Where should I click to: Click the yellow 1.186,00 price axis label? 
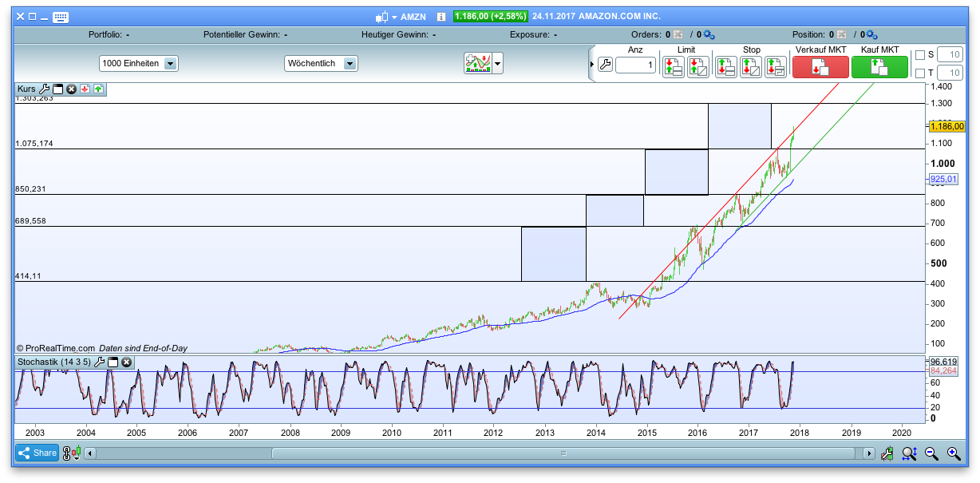point(947,126)
